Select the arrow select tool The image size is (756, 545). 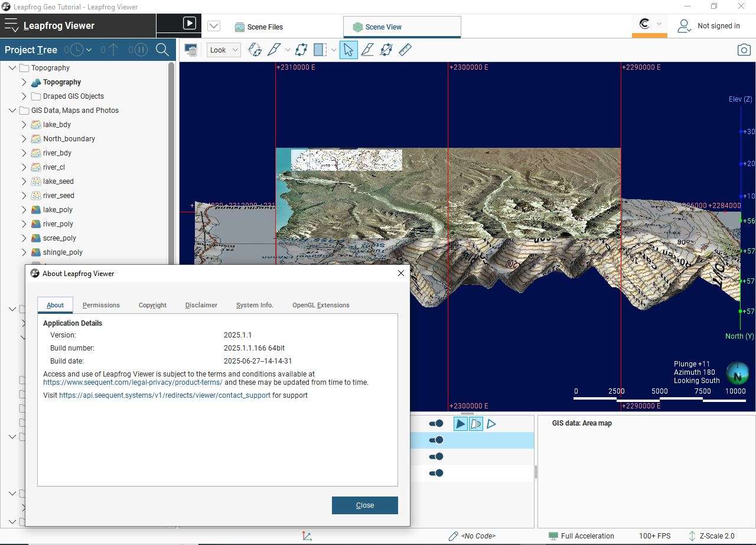[348, 50]
